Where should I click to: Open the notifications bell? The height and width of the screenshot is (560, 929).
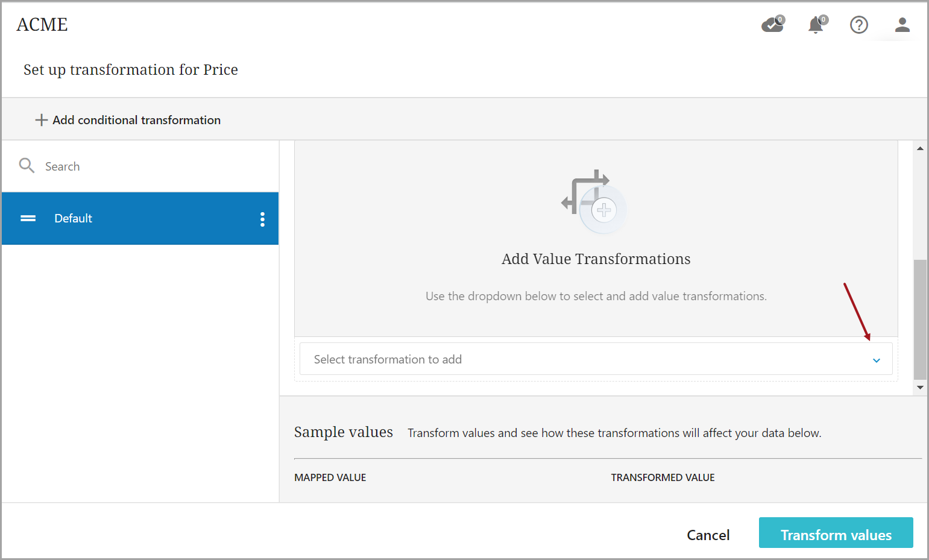816,25
